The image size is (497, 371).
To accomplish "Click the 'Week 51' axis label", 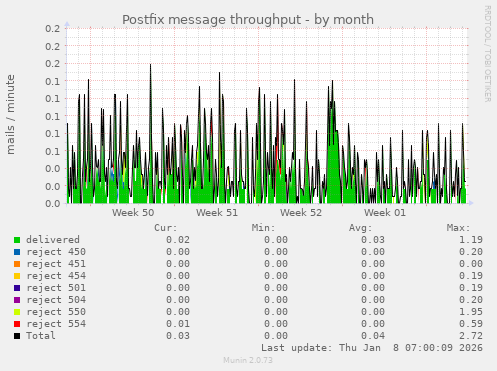I will point(217,213).
